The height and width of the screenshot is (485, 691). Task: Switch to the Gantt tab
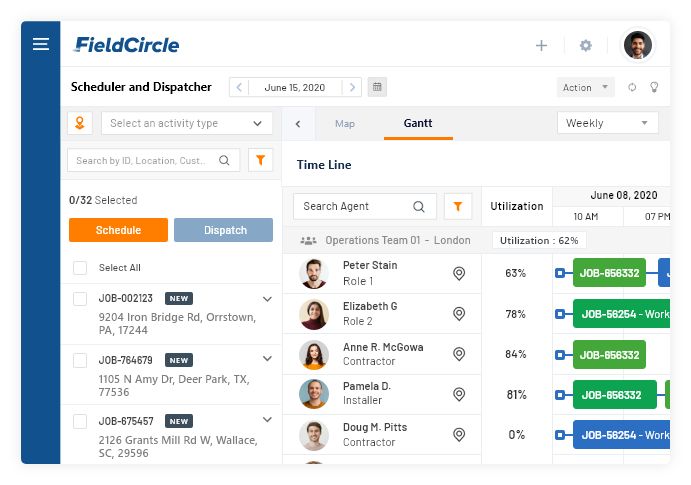418,123
